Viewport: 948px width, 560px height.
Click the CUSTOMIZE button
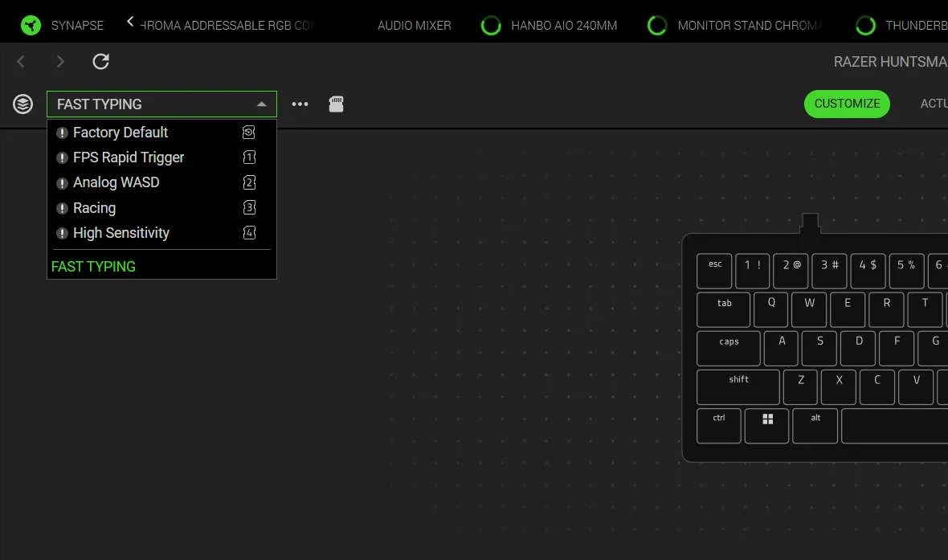pos(847,104)
